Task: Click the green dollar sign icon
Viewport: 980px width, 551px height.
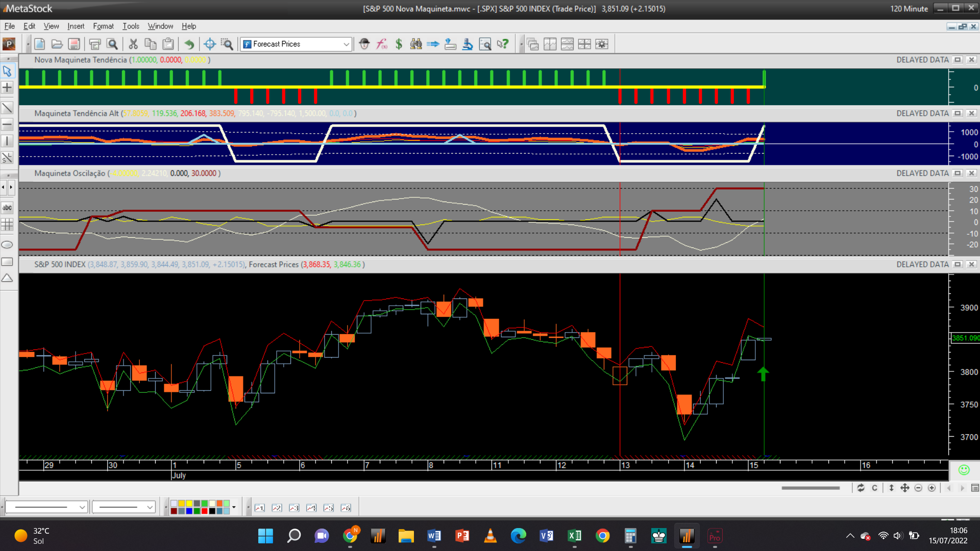Action: tap(399, 44)
